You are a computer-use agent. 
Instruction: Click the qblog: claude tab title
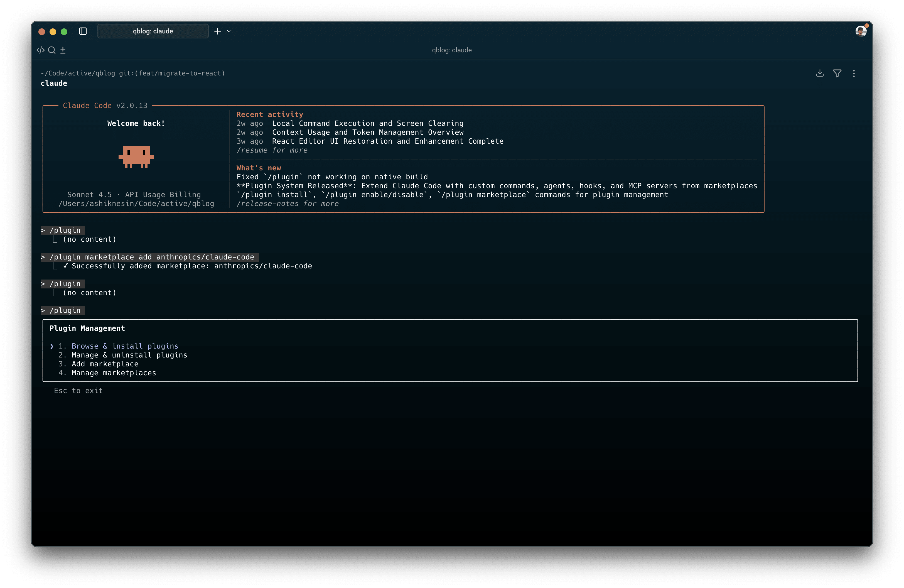pyautogui.click(x=153, y=31)
